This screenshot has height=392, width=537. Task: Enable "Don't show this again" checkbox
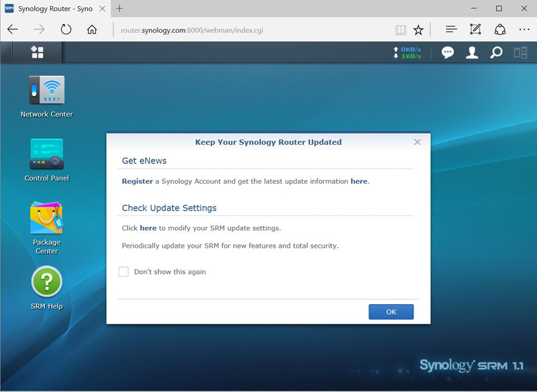click(124, 272)
